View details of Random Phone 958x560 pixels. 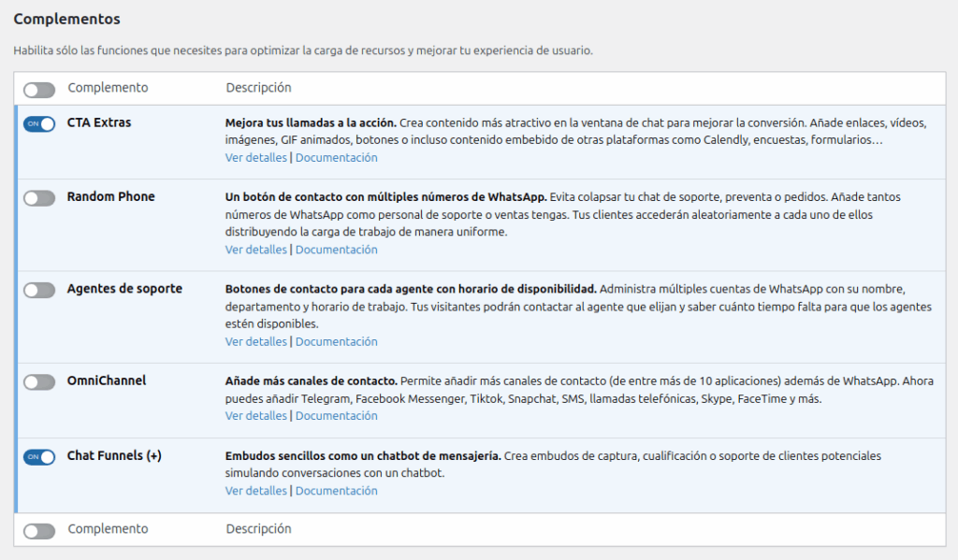pos(255,250)
